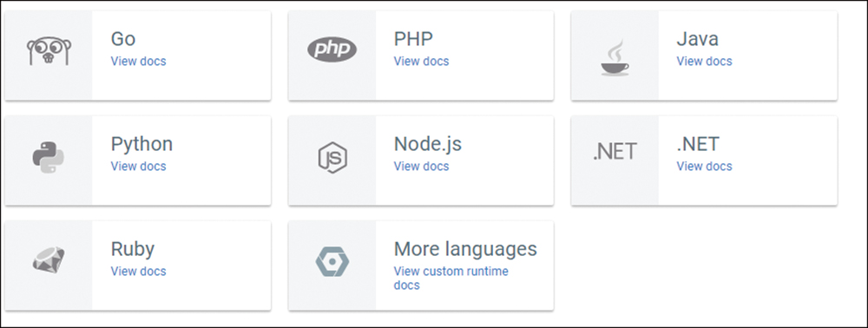Select the Ruby card title

pyautogui.click(x=132, y=249)
